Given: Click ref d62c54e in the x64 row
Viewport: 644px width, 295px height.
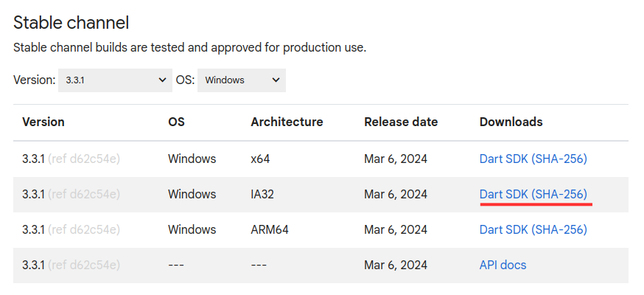Looking at the screenshot, I should (x=84, y=159).
